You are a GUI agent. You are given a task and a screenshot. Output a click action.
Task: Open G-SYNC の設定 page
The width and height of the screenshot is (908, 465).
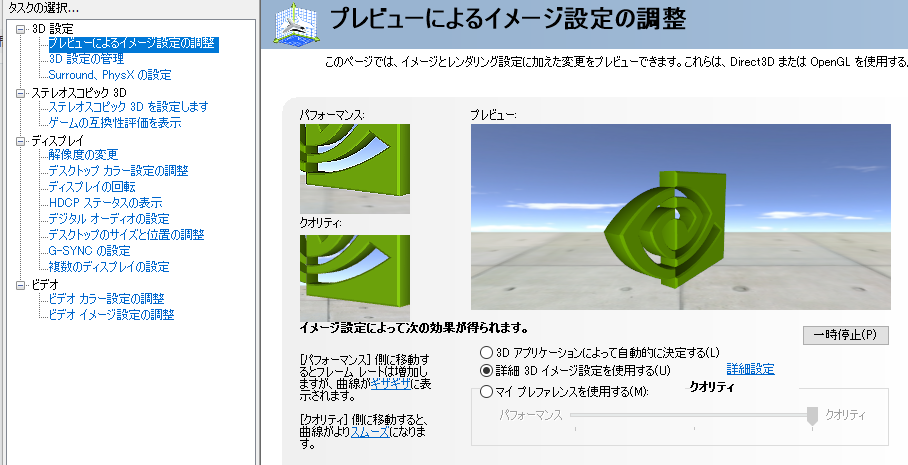point(89,251)
